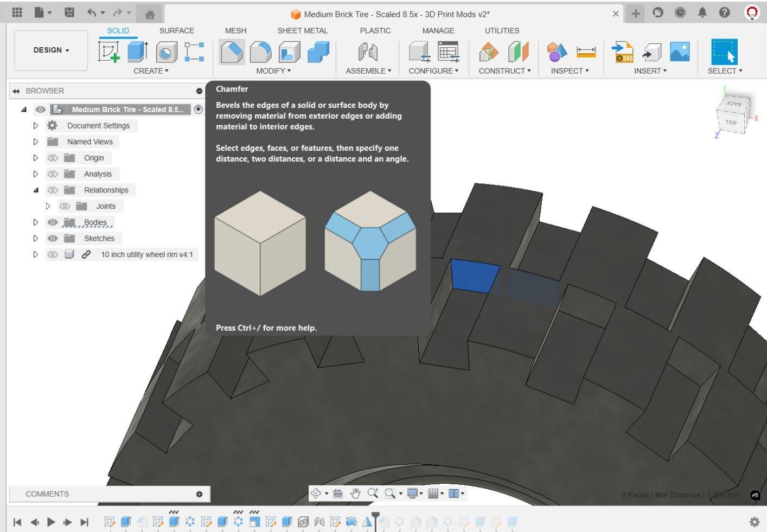This screenshot has height=532, width=767.
Task: Collapse the Relationships folder
Action: click(x=36, y=190)
